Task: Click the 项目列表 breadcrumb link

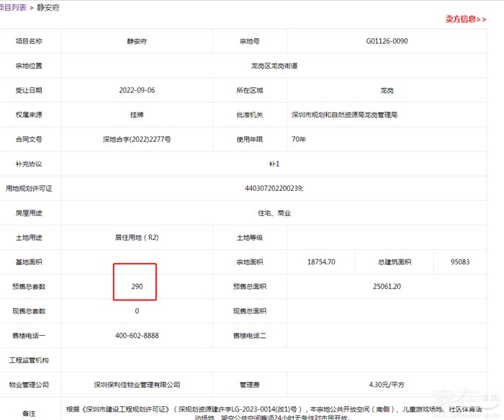Action: coord(14,7)
